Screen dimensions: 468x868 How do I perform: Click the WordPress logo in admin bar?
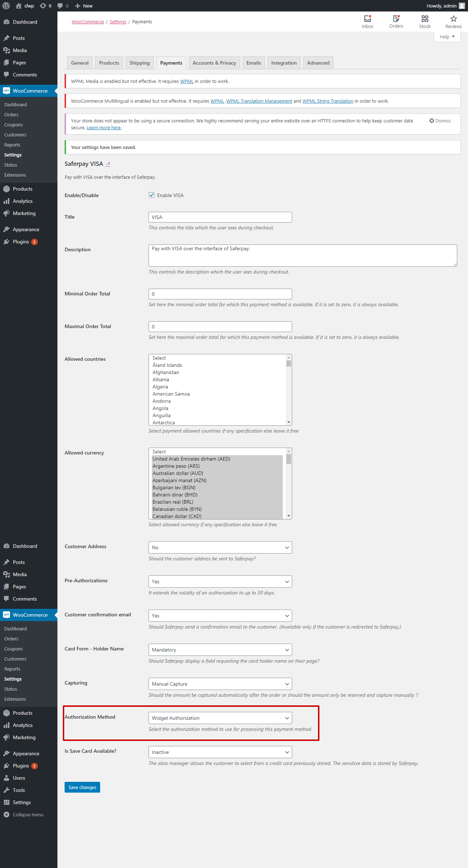tap(6, 6)
